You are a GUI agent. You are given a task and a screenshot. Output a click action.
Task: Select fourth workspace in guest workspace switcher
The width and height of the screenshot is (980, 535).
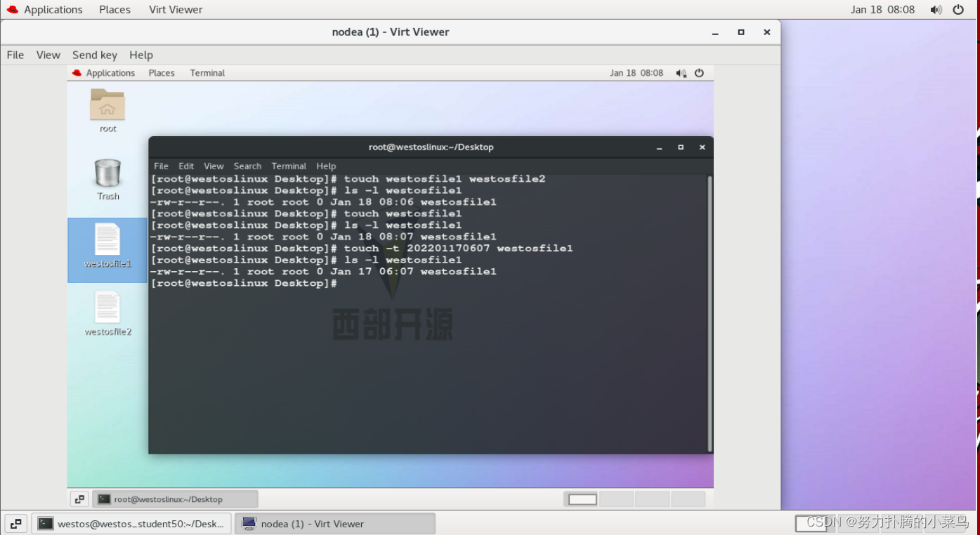tap(687, 499)
